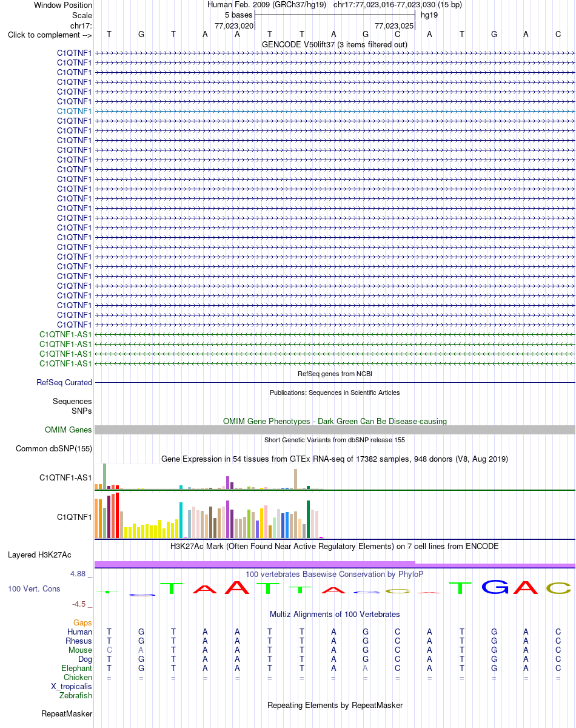This screenshot has width=576, height=728.
Task: Click the "100 Vert. Cons" label
Action: tap(34, 589)
